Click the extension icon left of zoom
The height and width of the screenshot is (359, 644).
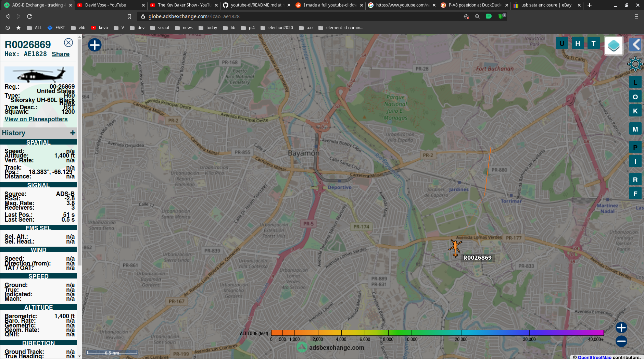(466, 16)
